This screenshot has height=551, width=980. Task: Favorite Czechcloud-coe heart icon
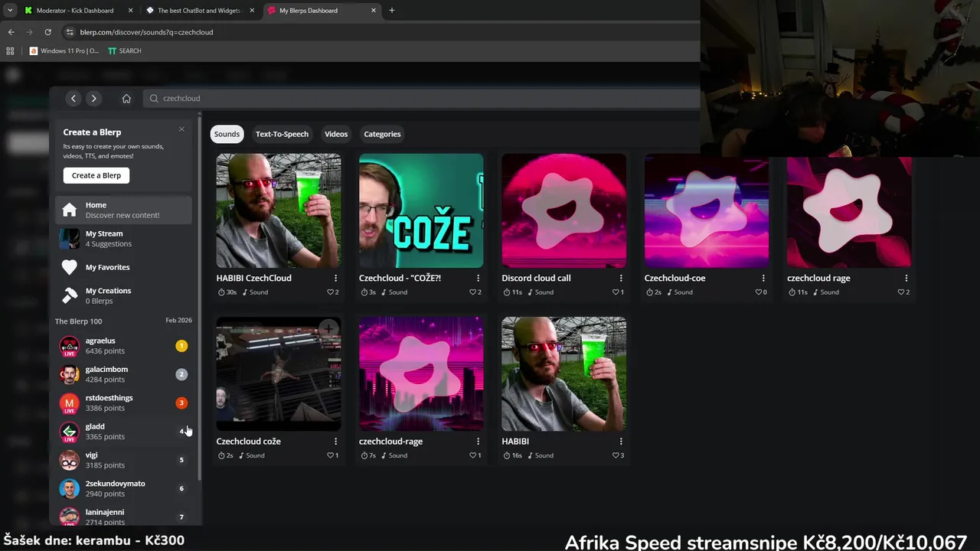(x=758, y=292)
